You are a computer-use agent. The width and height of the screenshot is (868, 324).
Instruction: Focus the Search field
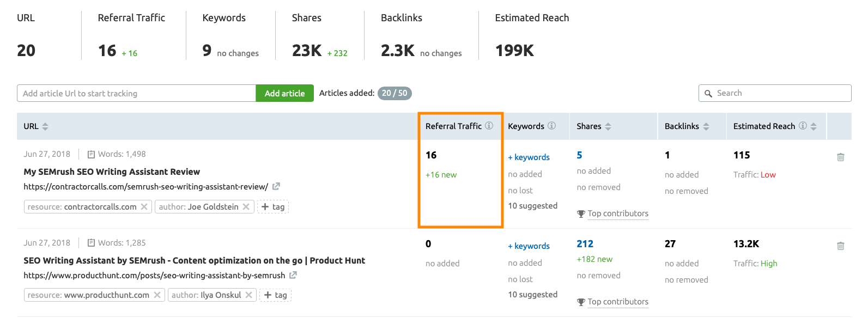click(775, 93)
